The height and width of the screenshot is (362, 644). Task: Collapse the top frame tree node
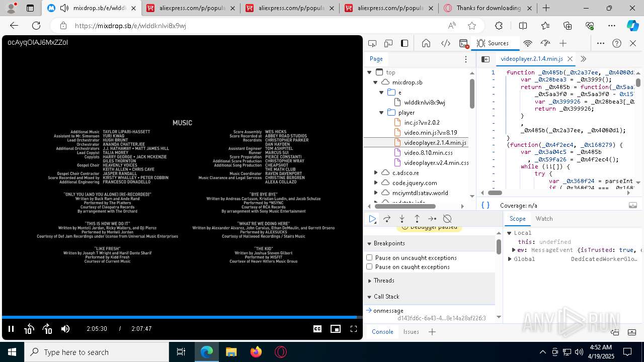(370, 72)
